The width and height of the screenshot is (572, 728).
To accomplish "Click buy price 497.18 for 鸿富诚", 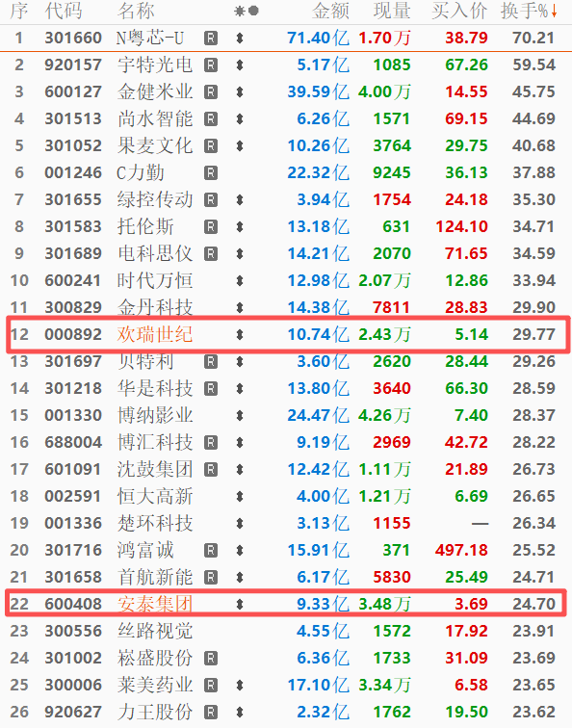I will point(461,550).
